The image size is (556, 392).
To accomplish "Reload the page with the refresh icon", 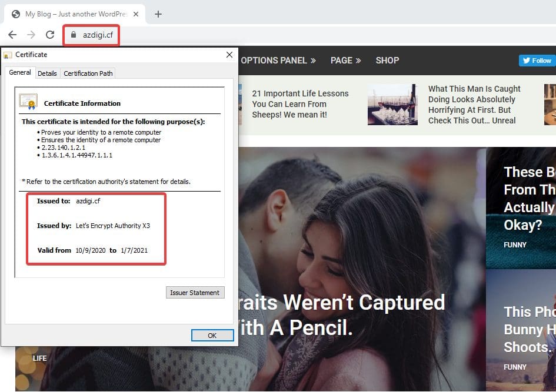I will (x=50, y=35).
